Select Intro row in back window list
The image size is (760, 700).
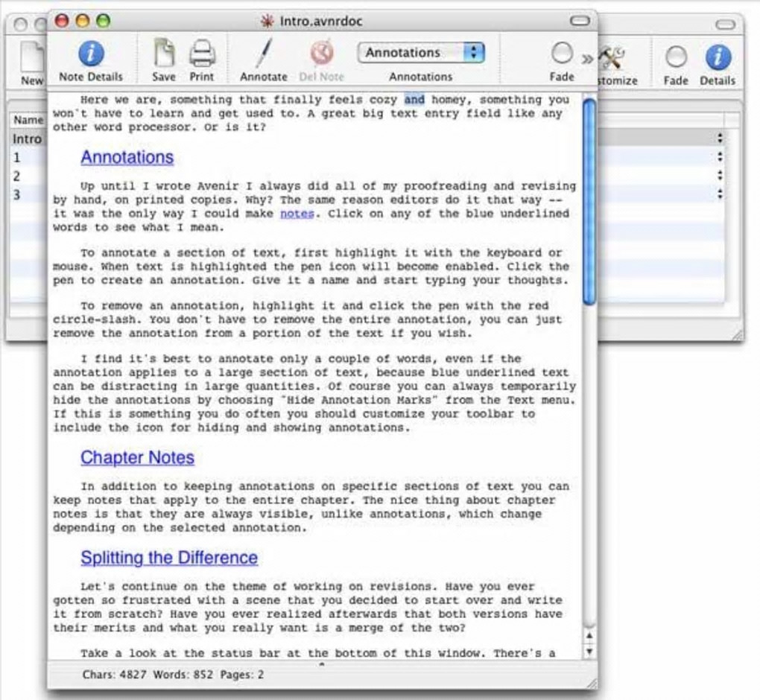[28, 139]
